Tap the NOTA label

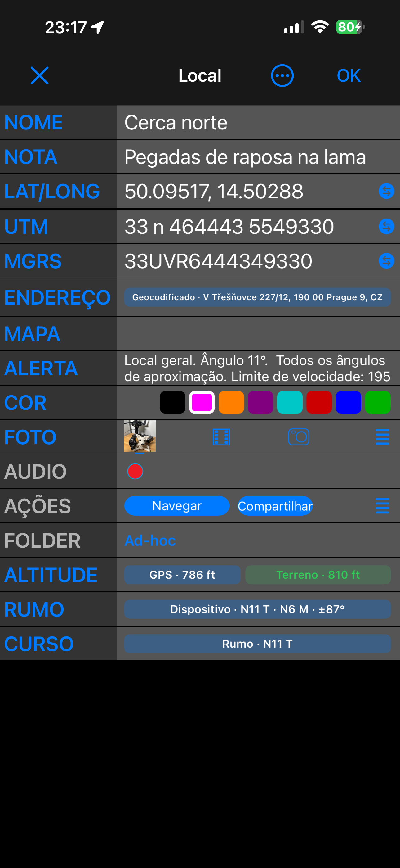pyautogui.click(x=31, y=157)
